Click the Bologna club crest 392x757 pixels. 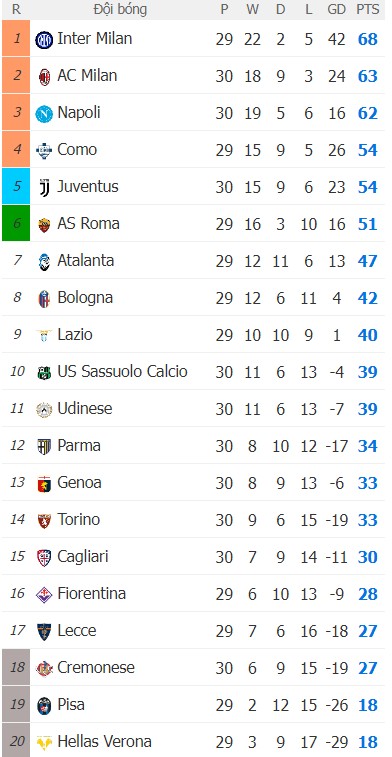click(x=44, y=299)
